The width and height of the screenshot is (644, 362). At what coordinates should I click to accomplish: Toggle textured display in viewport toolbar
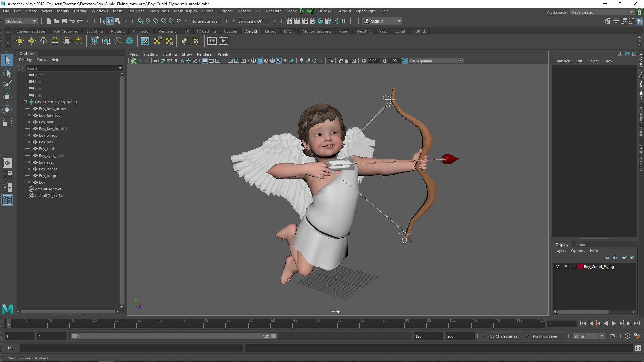pyautogui.click(x=279, y=61)
